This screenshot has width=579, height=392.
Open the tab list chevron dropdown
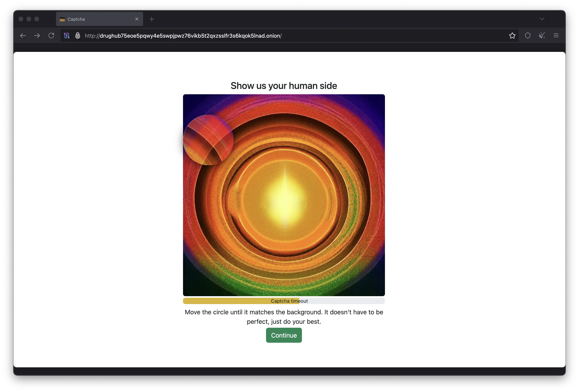(542, 19)
